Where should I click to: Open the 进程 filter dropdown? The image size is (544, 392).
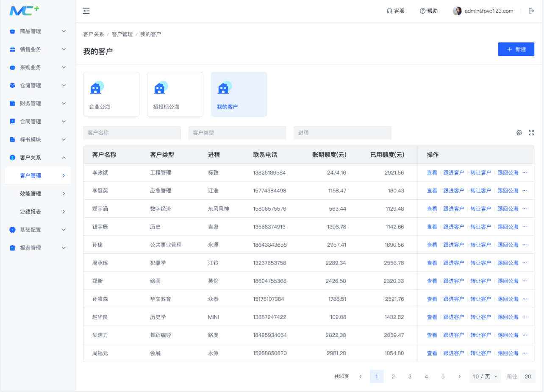(x=342, y=133)
